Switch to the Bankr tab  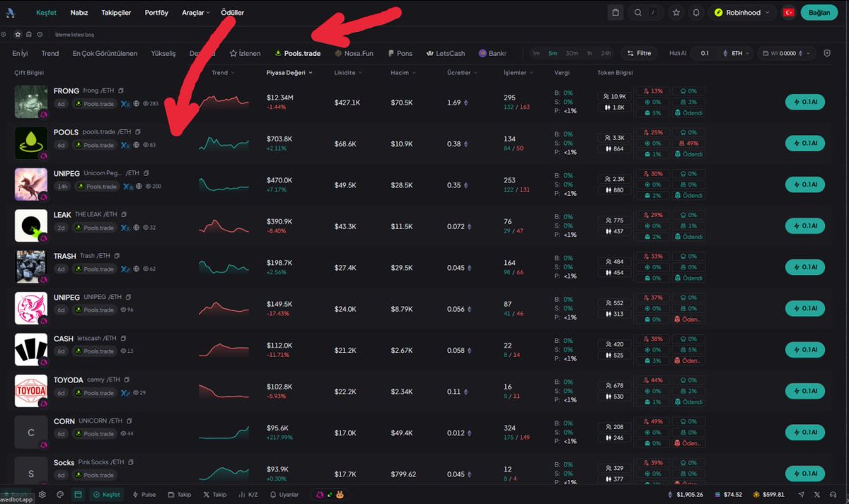coord(492,53)
